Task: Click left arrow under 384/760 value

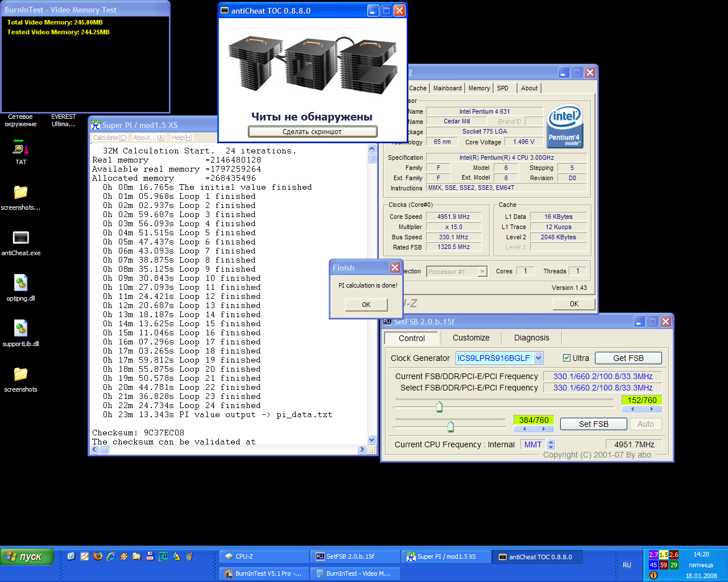Action: (x=524, y=429)
